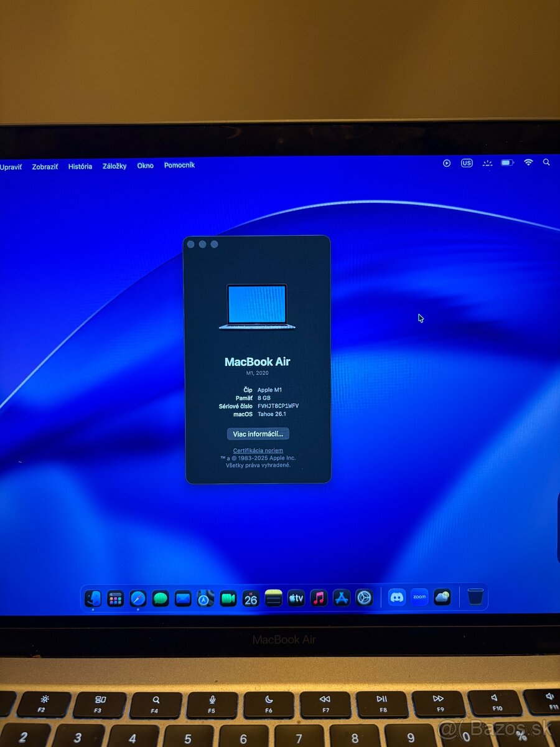
Task: Open the Pomocník menu
Action: 179,166
